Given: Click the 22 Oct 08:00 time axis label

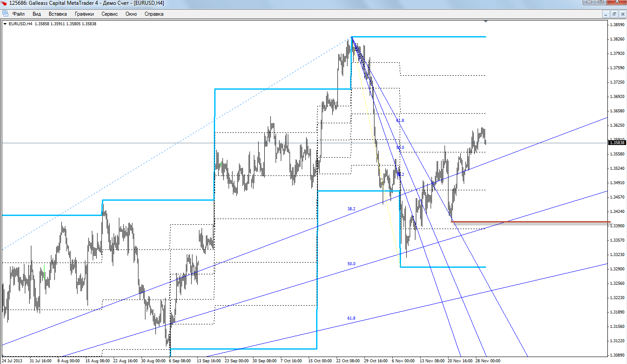Looking at the screenshot, I should point(347,361).
